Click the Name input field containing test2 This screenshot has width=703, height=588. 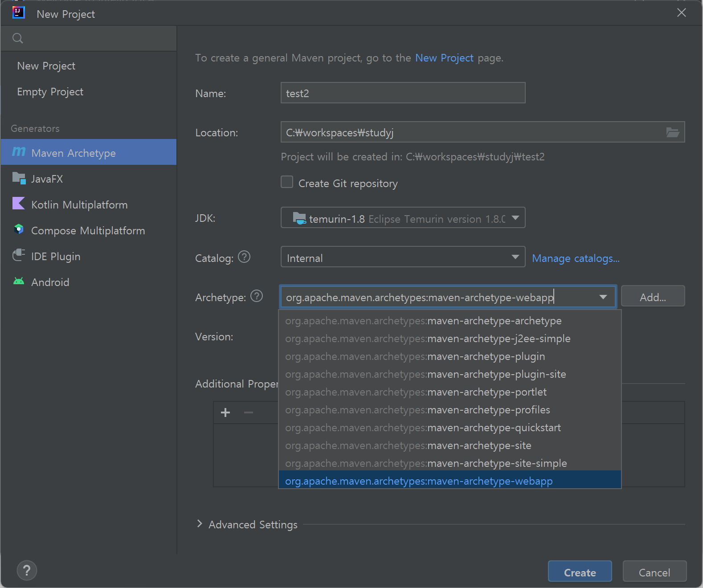click(403, 93)
